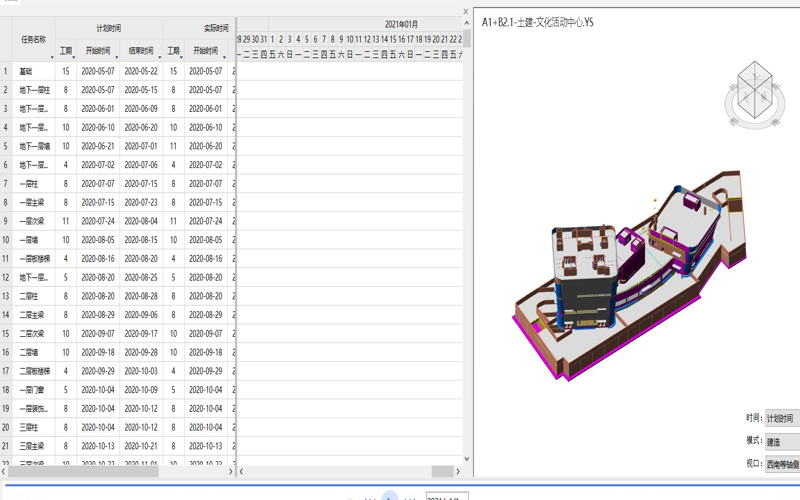
Task: Select task row 9 named 一层次梁
Action: [32, 221]
